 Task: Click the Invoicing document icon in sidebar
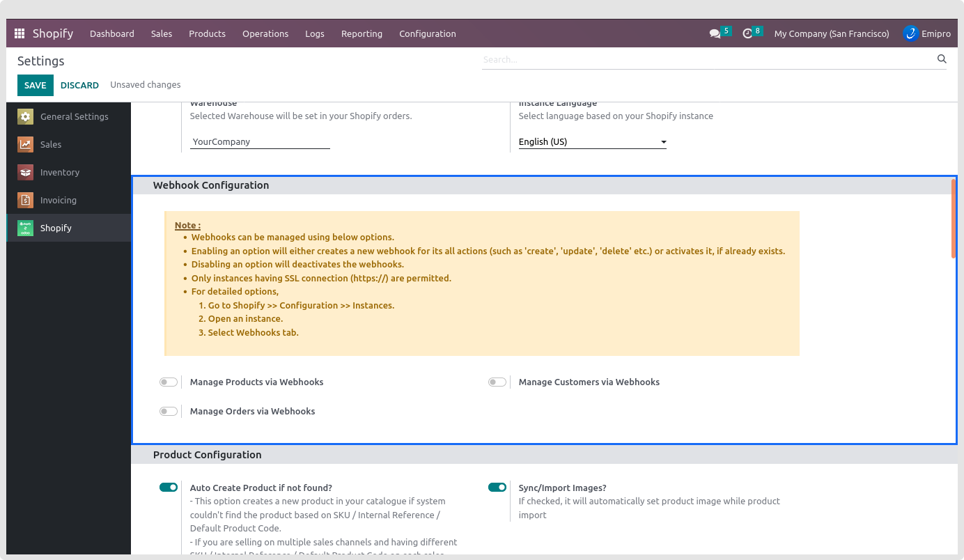26,200
